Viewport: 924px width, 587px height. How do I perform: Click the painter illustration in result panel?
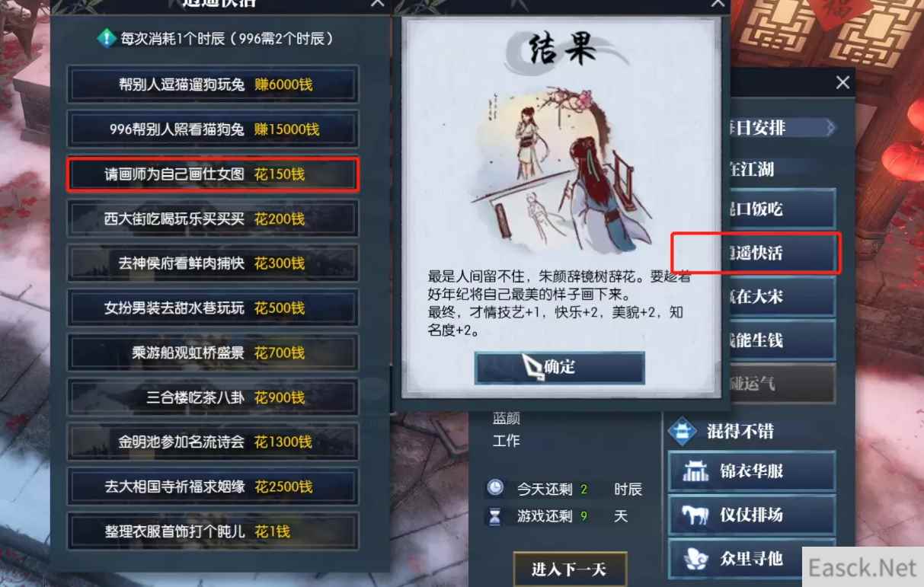[x=560, y=167]
